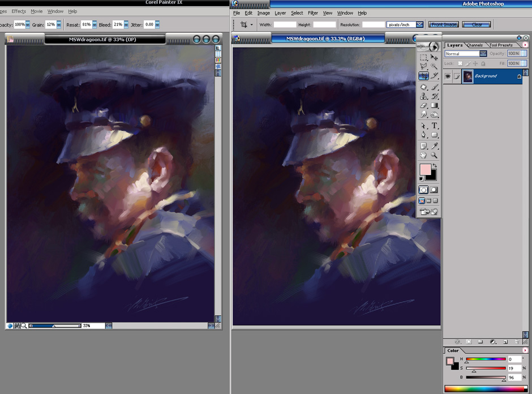The width and height of the screenshot is (532, 394).
Task: Select the Polygonal Lasso tool
Action: 423,66
